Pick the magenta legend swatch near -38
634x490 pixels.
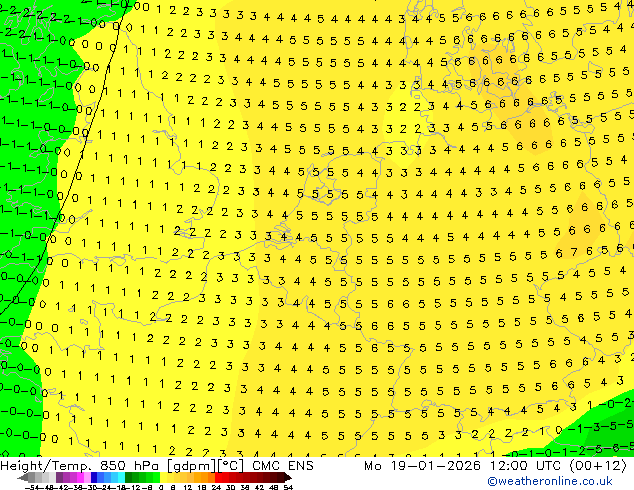(x=80, y=478)
